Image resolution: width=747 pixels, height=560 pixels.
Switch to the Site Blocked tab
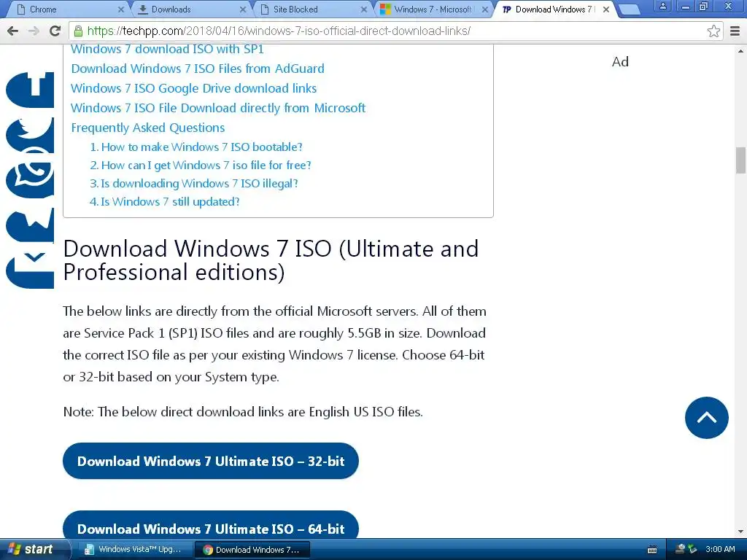pyautogui.click(x=312, y=9)
